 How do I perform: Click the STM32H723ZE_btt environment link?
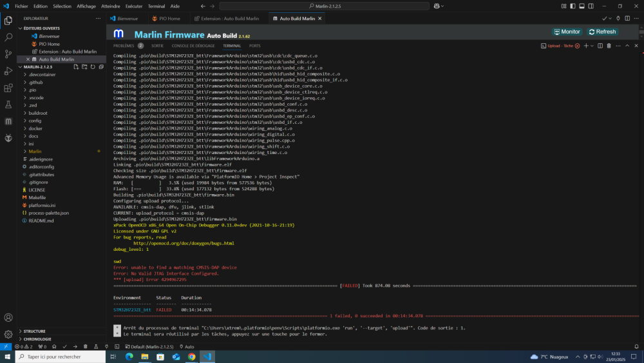point(132,309)
